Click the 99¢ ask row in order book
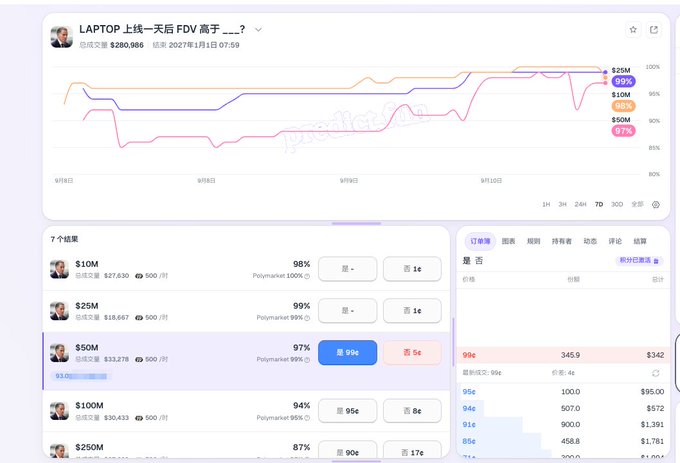 (563, 355)
